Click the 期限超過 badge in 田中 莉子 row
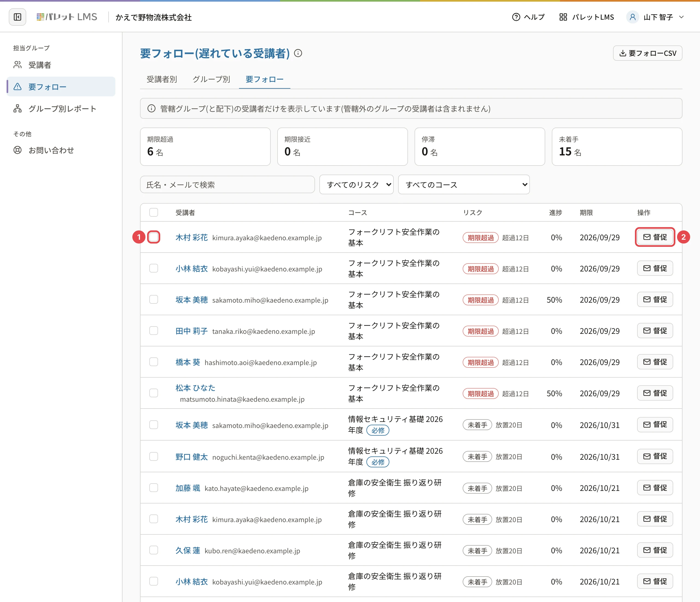Screen dimensions: 700x602 [x=480, y=331]
